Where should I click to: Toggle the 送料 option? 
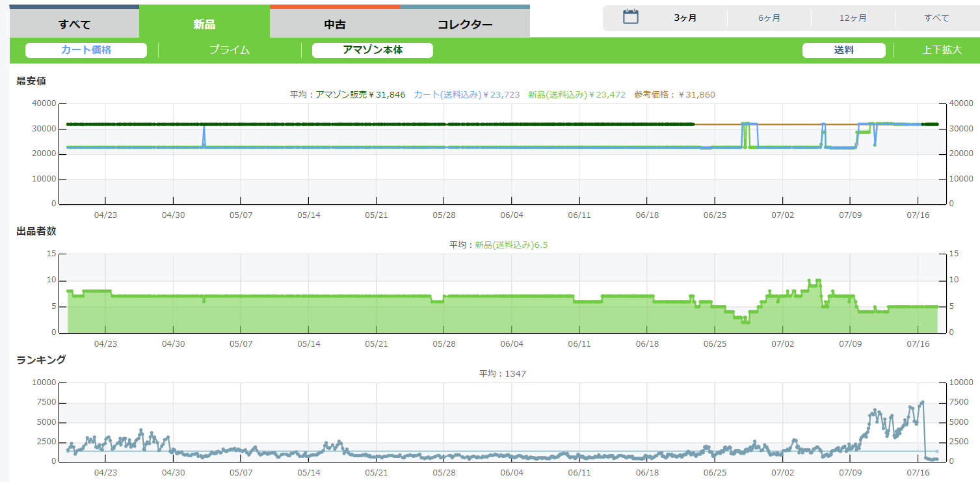(x=843, y=50)
